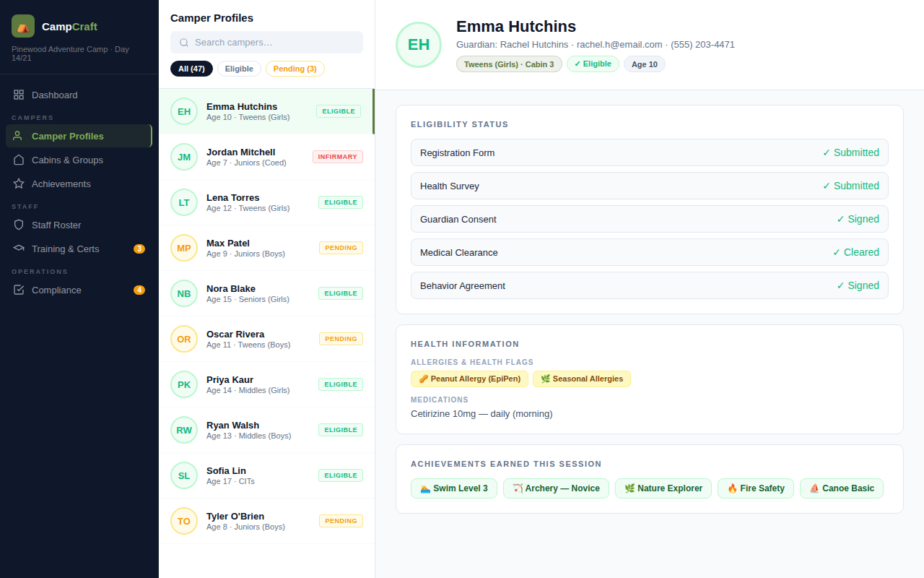This screenshot has width=924, height=578.
Task: Click the Cabins & Groups house icon
Action: [x=19, y=160]
